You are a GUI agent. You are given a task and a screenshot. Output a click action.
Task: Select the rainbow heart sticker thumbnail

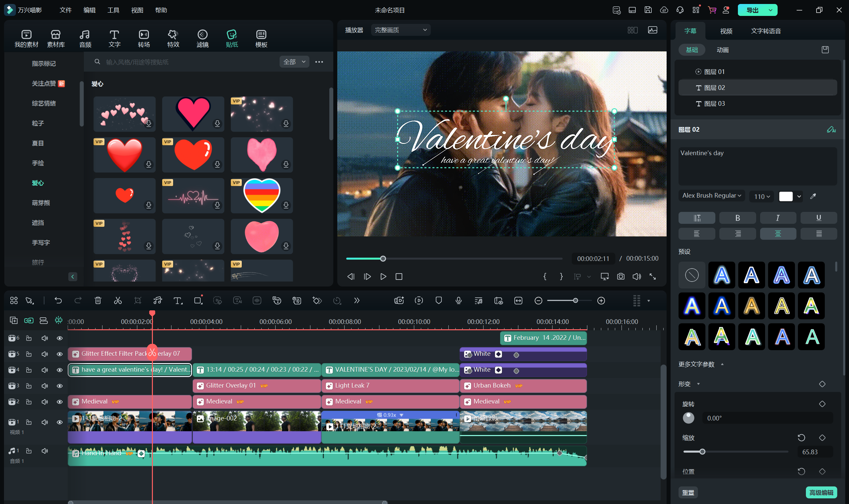click(x=261, y=196)
